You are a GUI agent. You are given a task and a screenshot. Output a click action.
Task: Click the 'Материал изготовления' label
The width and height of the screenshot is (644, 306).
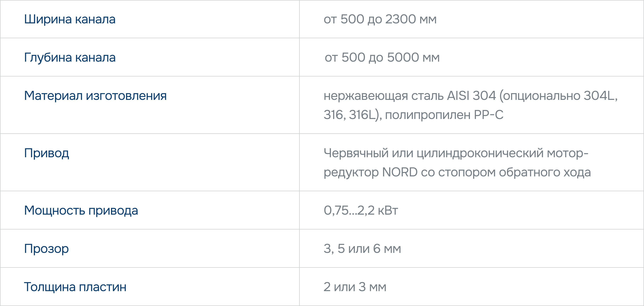point(95,96)
